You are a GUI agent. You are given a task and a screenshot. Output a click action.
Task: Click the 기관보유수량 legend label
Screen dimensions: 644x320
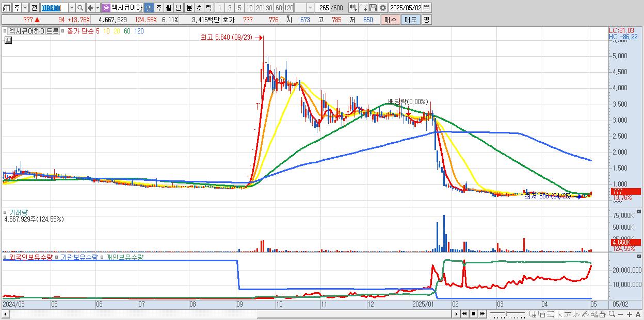click(x=79, y=257)
